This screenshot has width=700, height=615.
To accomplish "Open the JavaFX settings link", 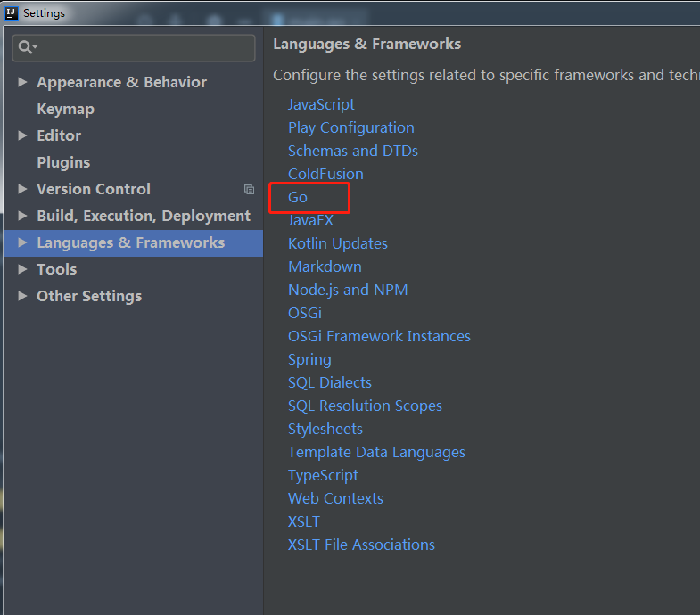I will [310, 220].
